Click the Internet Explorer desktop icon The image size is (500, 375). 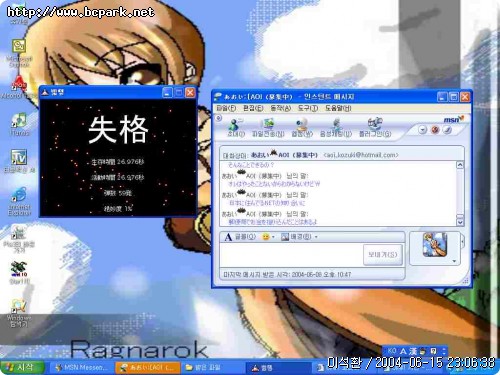tap(19, 201)
